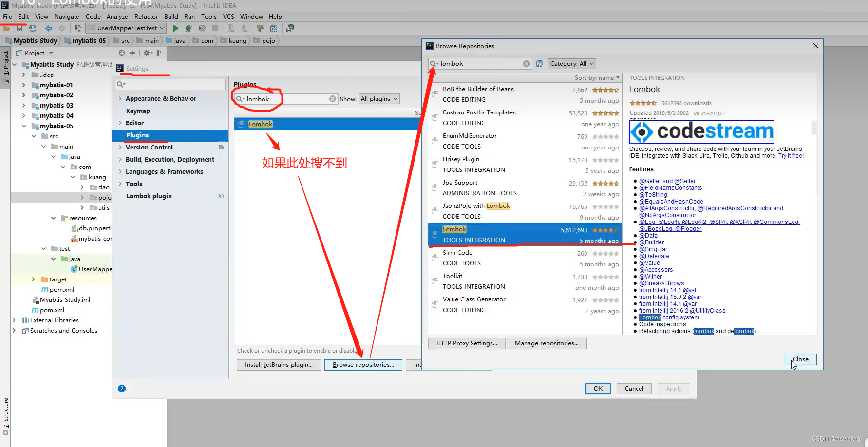Switch to the Version Control settings page
868x447 pixels.
[149, 147]
